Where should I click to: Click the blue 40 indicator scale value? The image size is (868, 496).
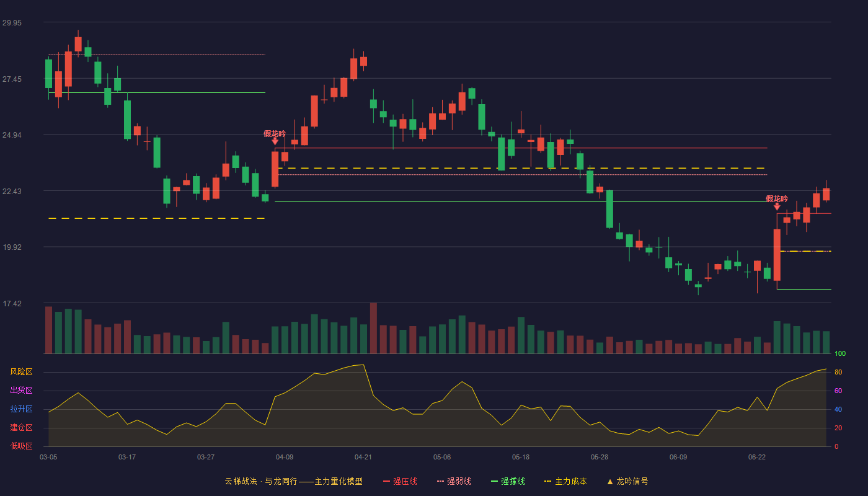pyautogui.click(x=838, y=409)
